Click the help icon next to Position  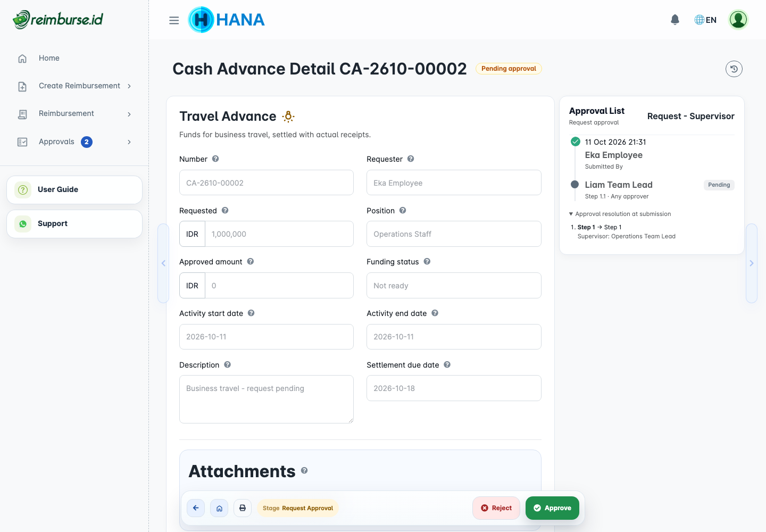point(403,210)
